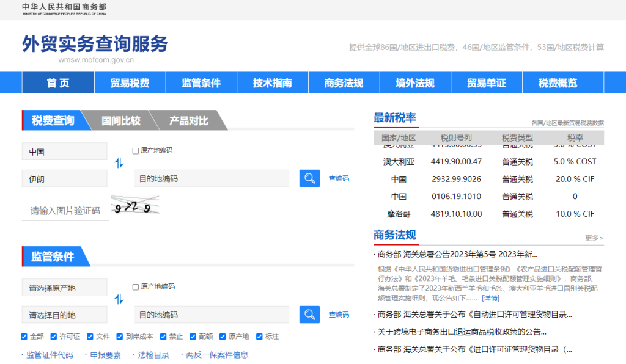The height and width of the screenshot is (364, 626).
Task: Swap origin and destination arrows in tariff query
Action: click(x=119, y=163)
